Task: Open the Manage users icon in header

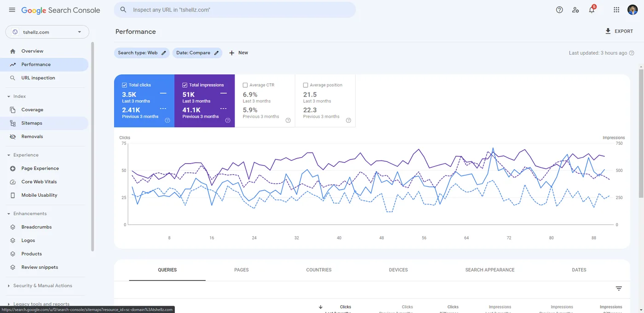Action: point(575,10)
